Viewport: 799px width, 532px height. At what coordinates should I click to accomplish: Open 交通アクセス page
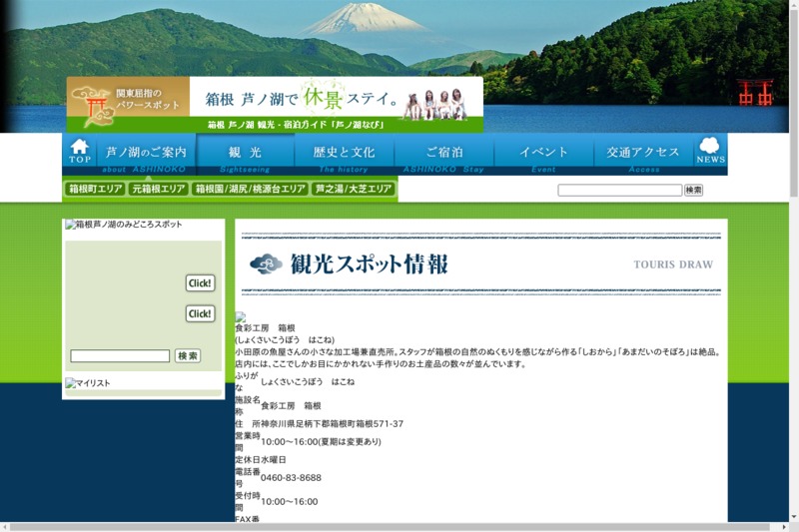(x=643, y=154)
